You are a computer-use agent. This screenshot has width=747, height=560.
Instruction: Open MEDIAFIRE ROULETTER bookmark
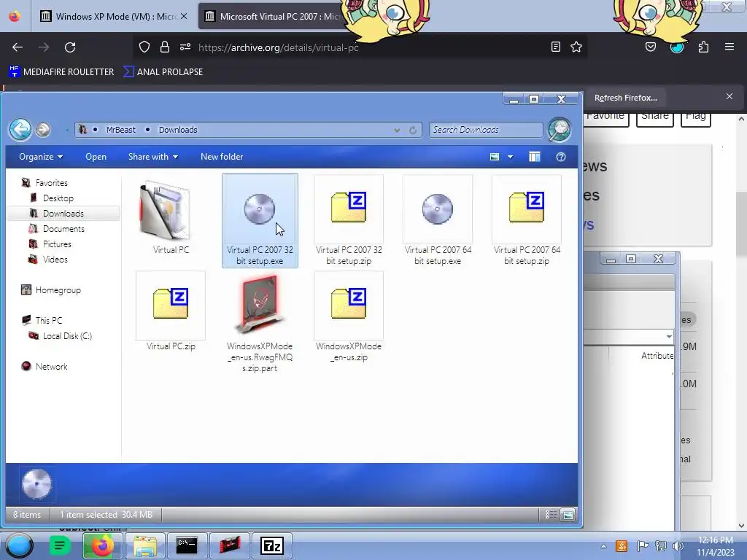click(x=61, y=72)
